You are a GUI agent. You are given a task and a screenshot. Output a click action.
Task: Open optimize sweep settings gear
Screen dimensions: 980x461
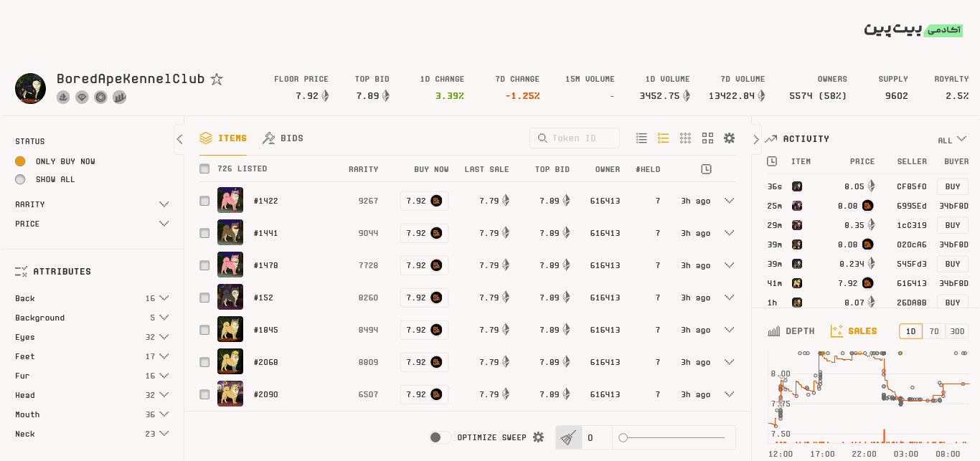coord(538,437)
